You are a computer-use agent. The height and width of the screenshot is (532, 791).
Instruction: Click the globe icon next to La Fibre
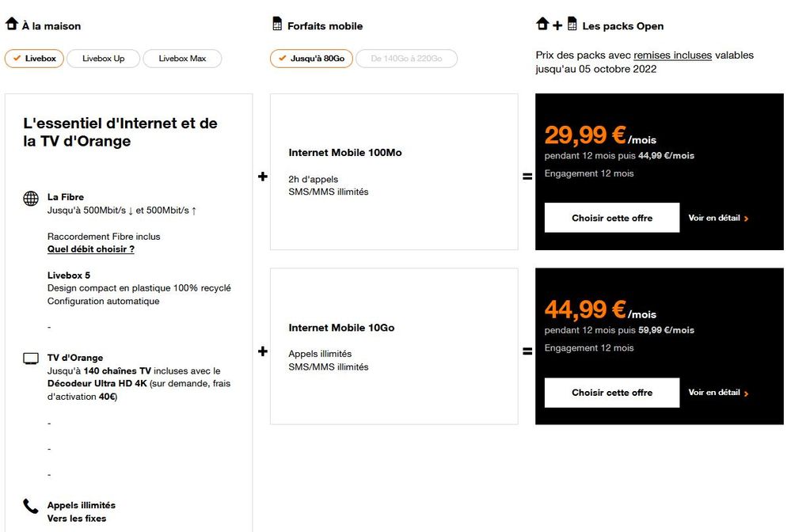tap(31, 199)
